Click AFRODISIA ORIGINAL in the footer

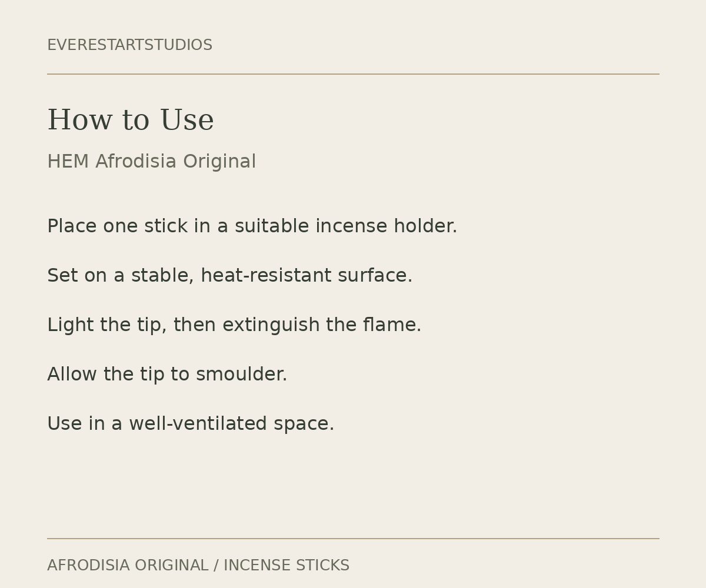coord(128,566)
